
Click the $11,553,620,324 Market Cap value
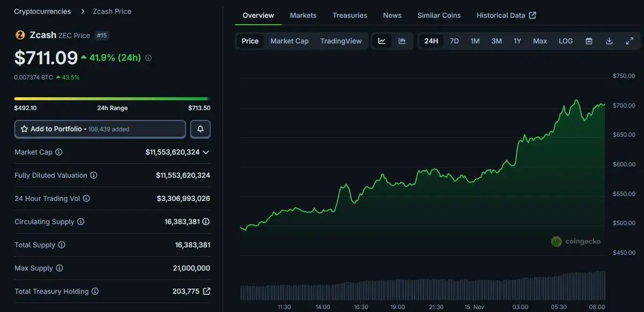point(172,152)
